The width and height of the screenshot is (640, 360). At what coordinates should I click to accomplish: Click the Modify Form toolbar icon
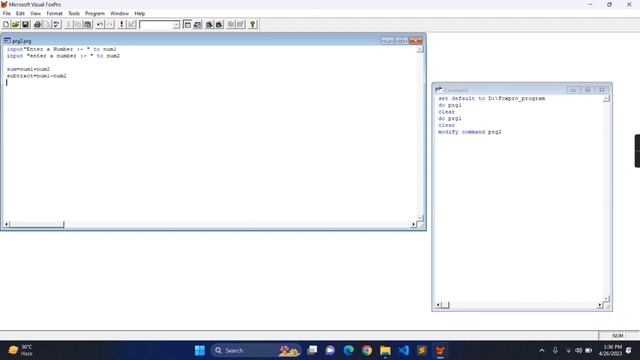[x=131, y=24]
